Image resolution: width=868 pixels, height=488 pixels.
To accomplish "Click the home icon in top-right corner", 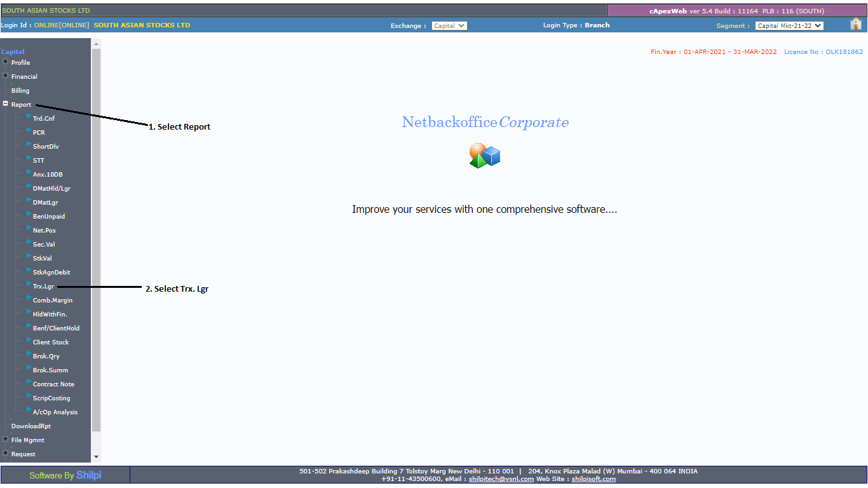I will click(855, 24).
